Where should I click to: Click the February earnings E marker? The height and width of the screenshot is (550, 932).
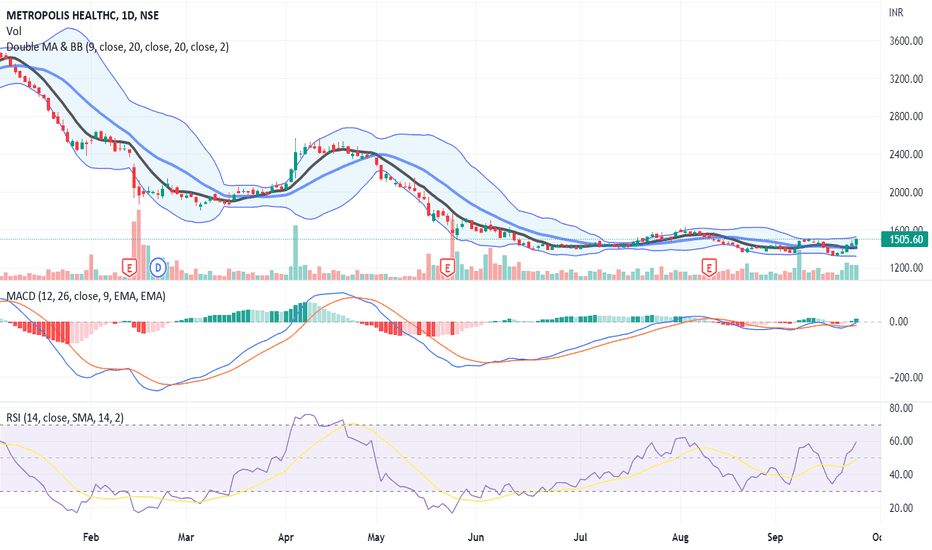(129, 268)
